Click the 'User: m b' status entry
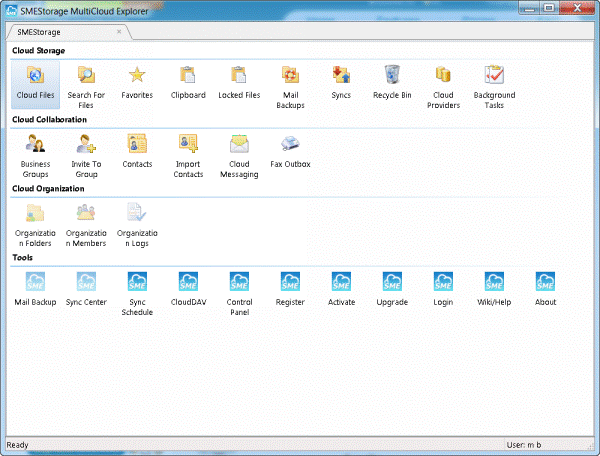Screen dimensions: 600x456 click(x=524, y=445)
